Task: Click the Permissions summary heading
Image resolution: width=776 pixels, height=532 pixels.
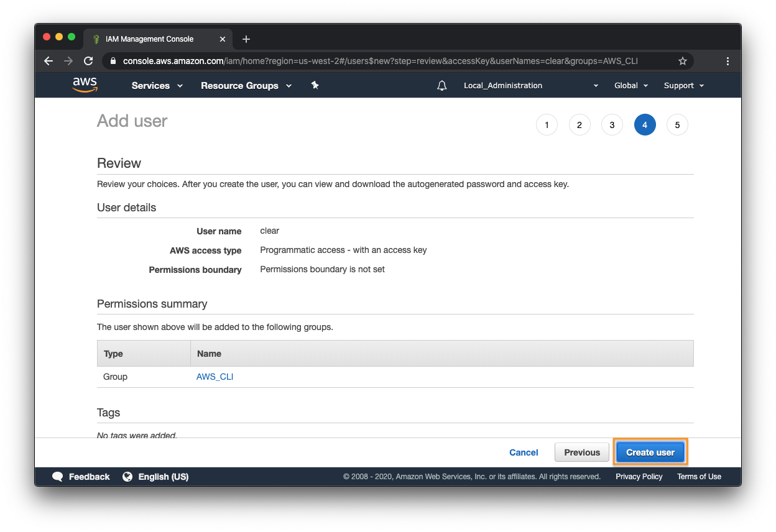Action: point(152,304)
